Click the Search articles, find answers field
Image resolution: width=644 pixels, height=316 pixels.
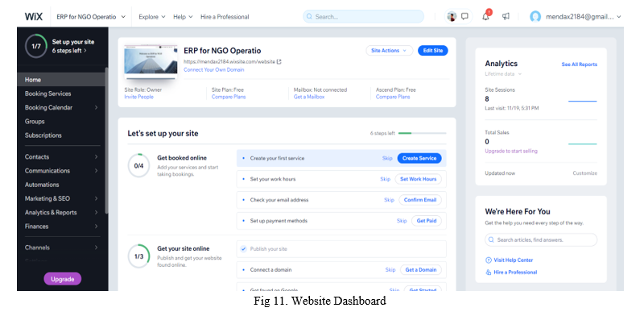pyautogui.click(x=541, y=239)
